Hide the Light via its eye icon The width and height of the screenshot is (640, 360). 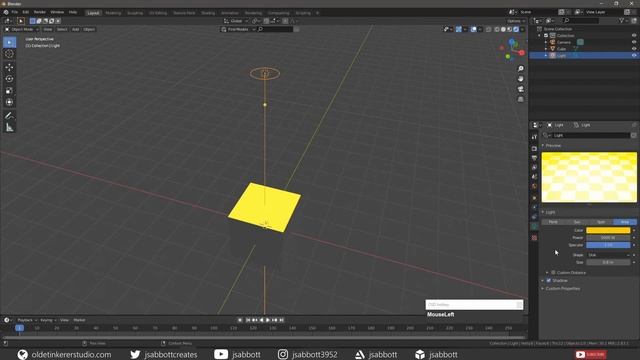[634, 55]
